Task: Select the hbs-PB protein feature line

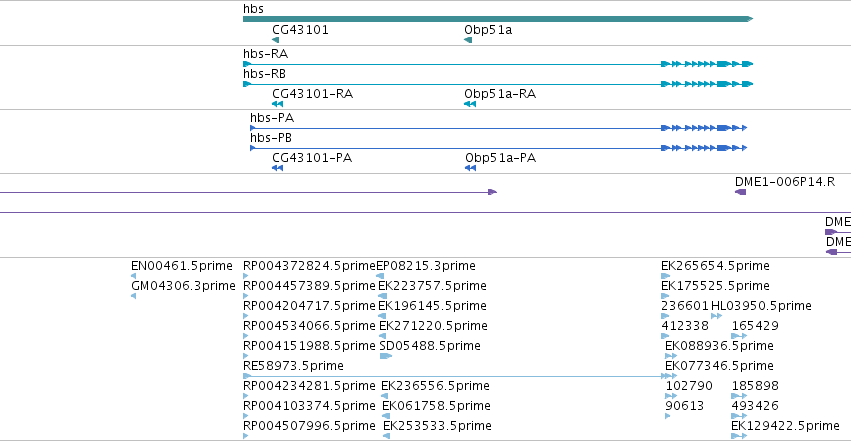Action: (x=499, y=148)
